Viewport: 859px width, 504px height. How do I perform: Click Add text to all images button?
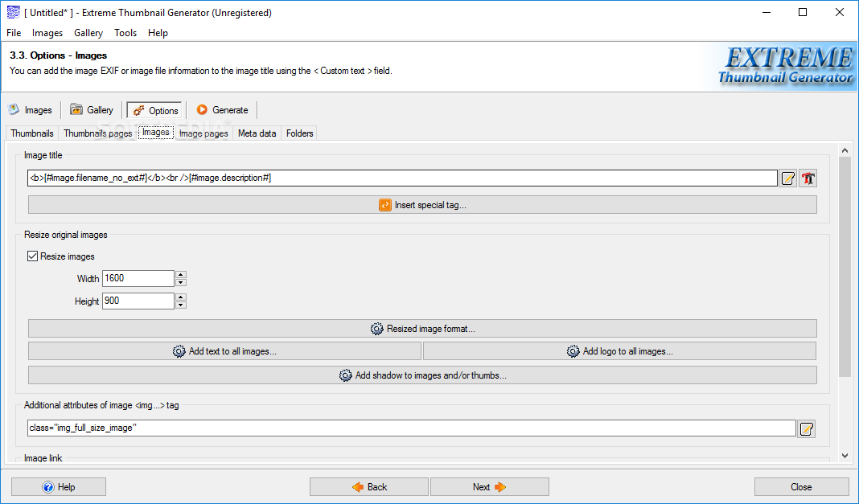click(224, 351)
